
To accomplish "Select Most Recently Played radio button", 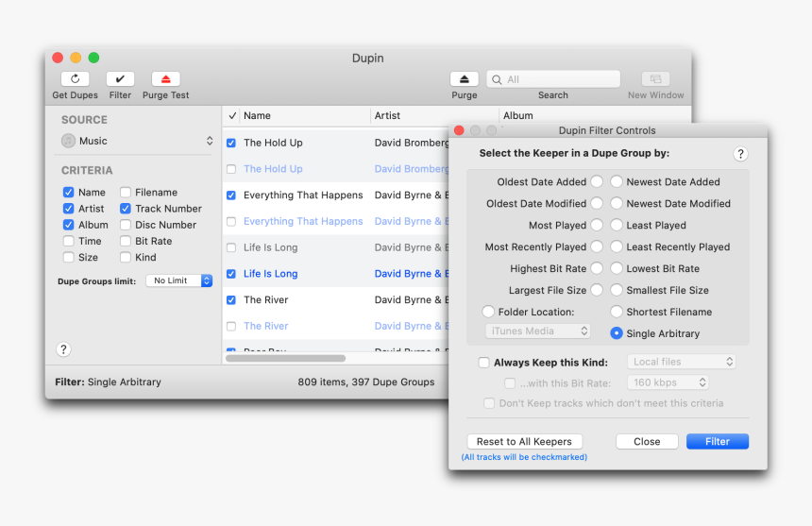I will point(597,247).
